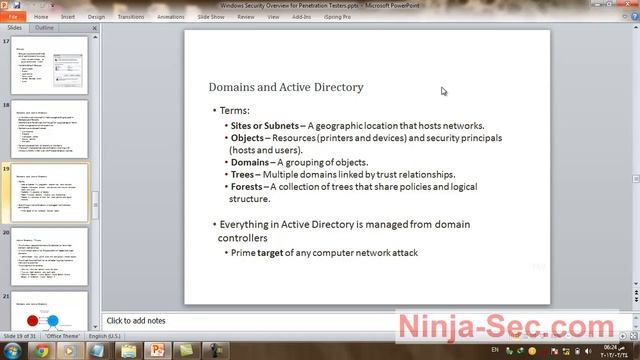
Task: Select slide 21 thumbnail with red and blue circles
Action: tap(49, 311)
